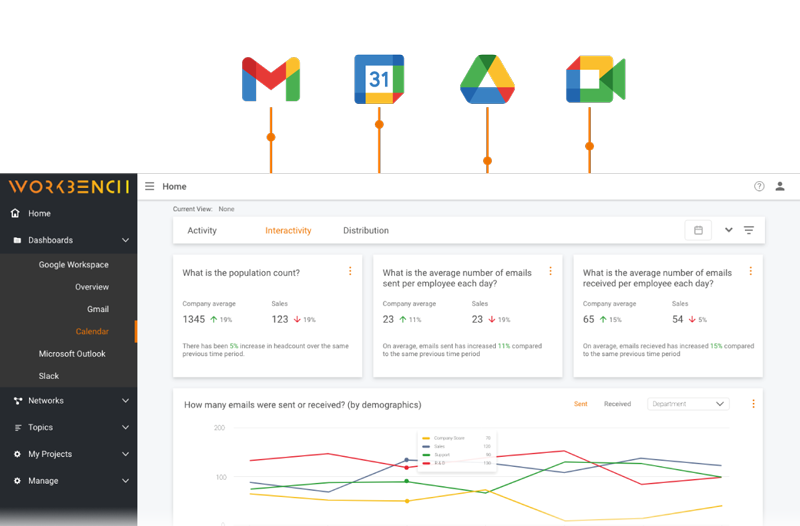The image size is (800, 526).
Task: Click the 'Current View: None' label
Action: tap(204, 209)
